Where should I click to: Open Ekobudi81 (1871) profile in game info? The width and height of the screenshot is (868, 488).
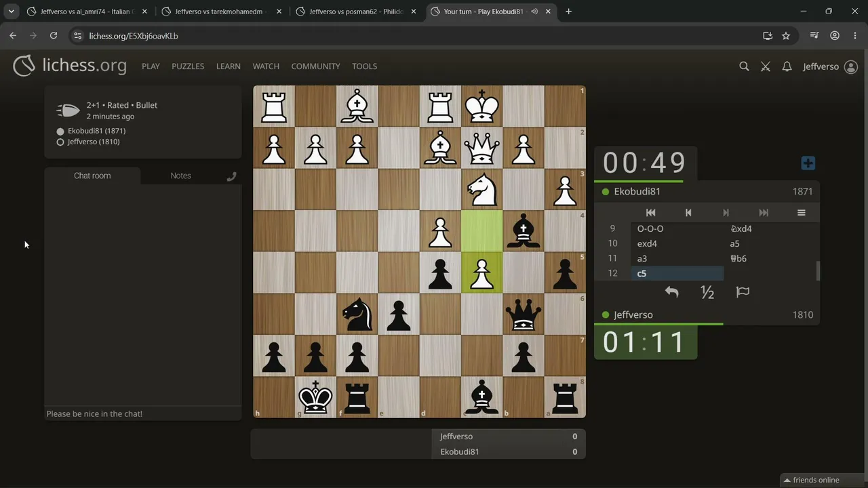tap(96, 131)
